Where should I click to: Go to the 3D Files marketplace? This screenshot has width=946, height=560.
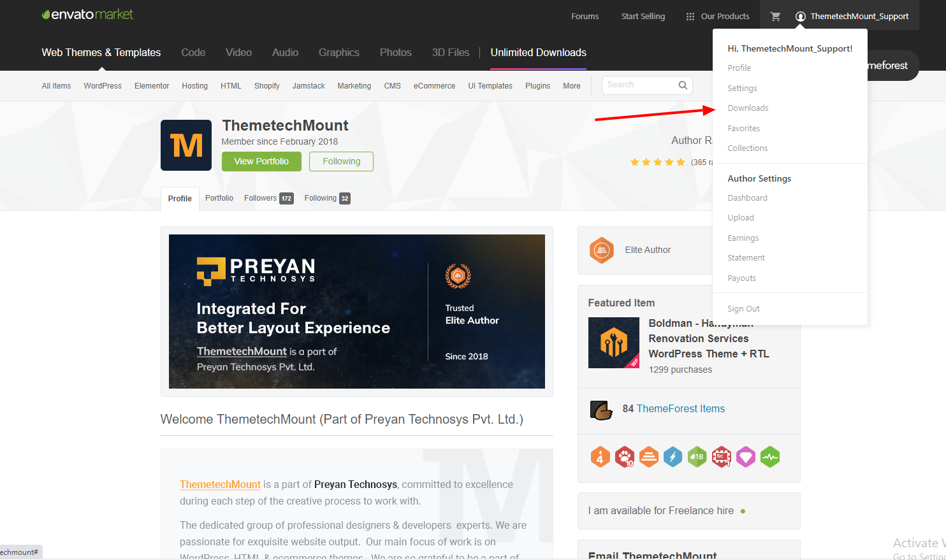(x=451, y=53)
